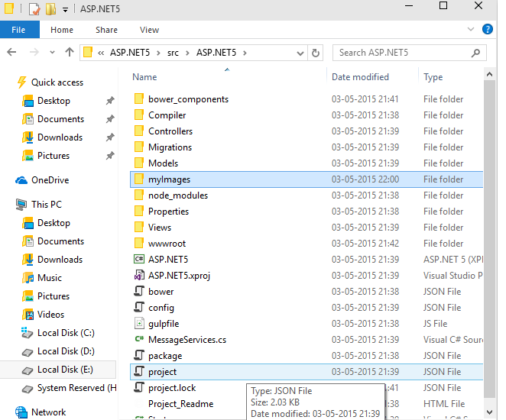Viewport: 506px width, 420px height.
Task: Select the Properties folder icon
Action: point(139,211)
